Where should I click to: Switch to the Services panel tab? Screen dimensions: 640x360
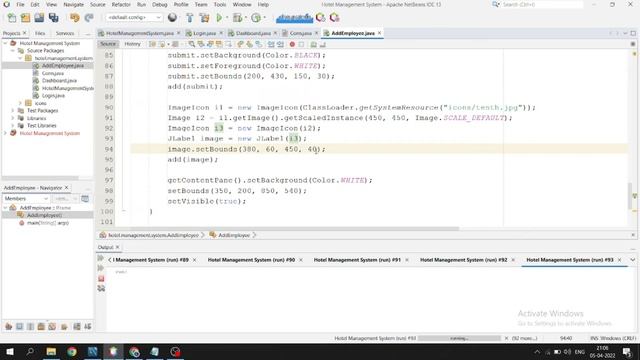coord(65,33)
